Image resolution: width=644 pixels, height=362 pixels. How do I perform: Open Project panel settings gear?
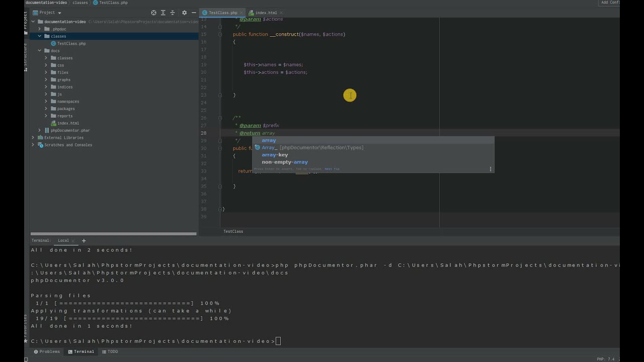click(184, 13)
